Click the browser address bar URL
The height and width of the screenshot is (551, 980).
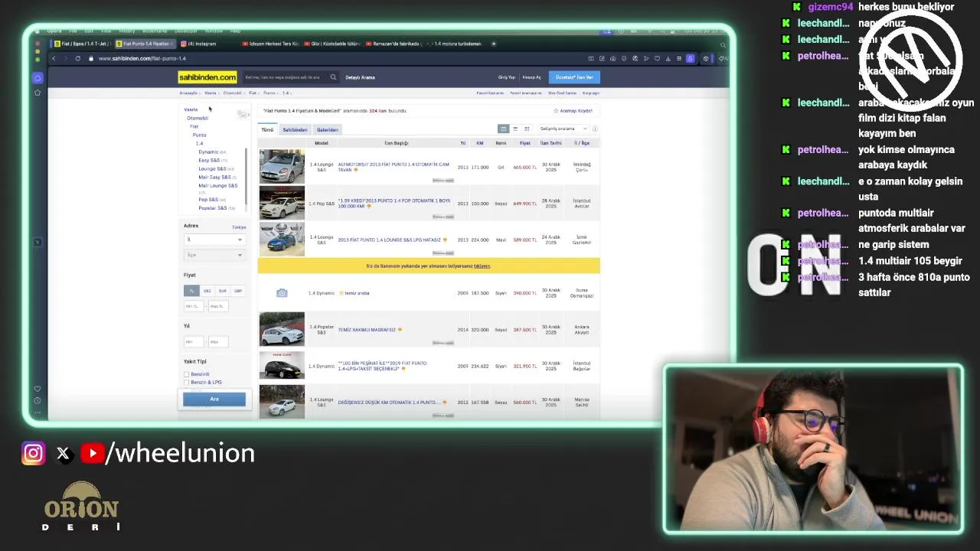pos(142,59)
